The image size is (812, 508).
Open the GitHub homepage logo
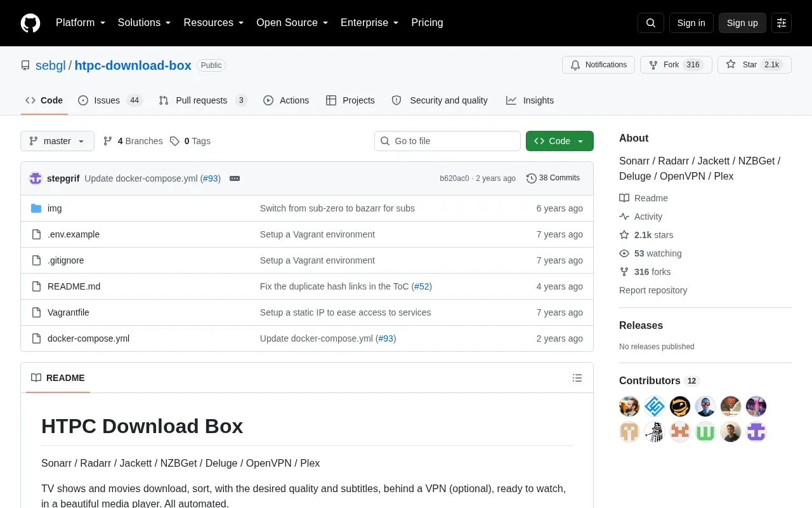point(30,23)
